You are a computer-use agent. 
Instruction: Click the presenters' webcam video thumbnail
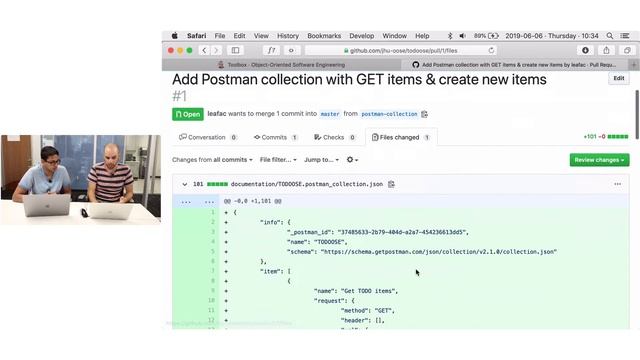81,180
